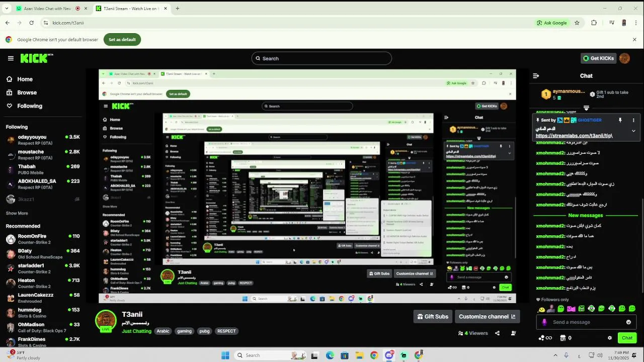Viewport: 644px width, 362px height.
Task: Open chat settings gear icon
Action: 610,338
